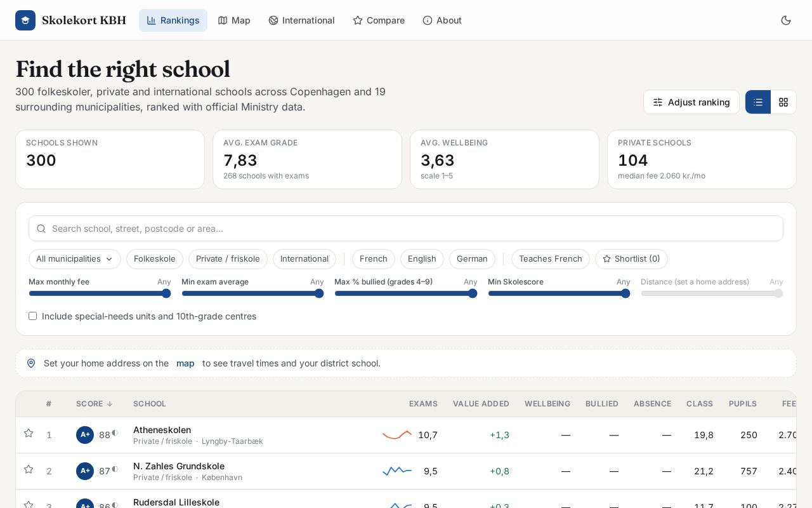
Task: Show only Shortlist (0) schools
Action: tap(631, 259)
